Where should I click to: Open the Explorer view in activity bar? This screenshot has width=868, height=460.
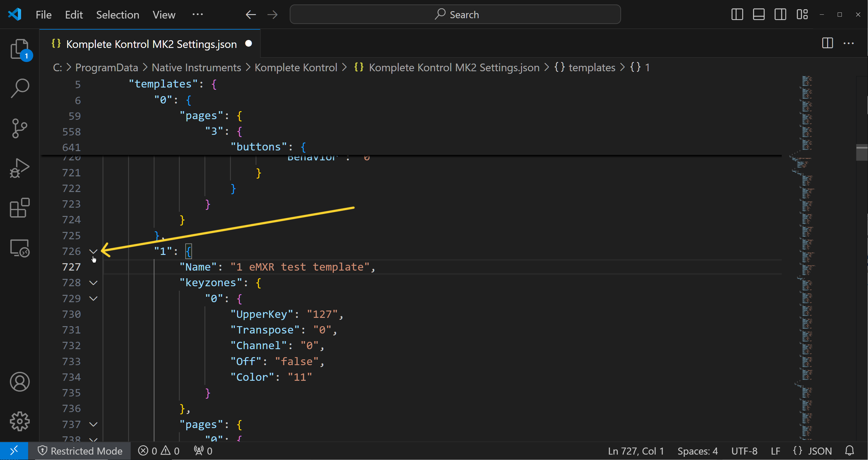pyautogui.click(x=19, y=49)
